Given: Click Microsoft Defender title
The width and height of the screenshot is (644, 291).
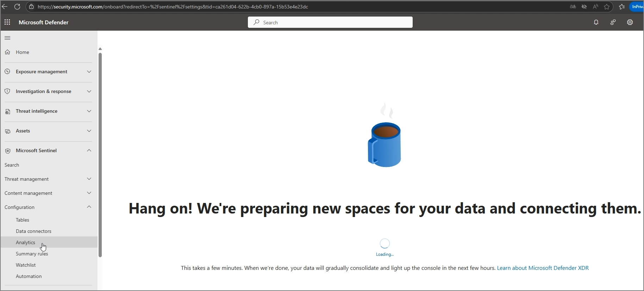Looking at the screenshot, I should click(44, 22).
